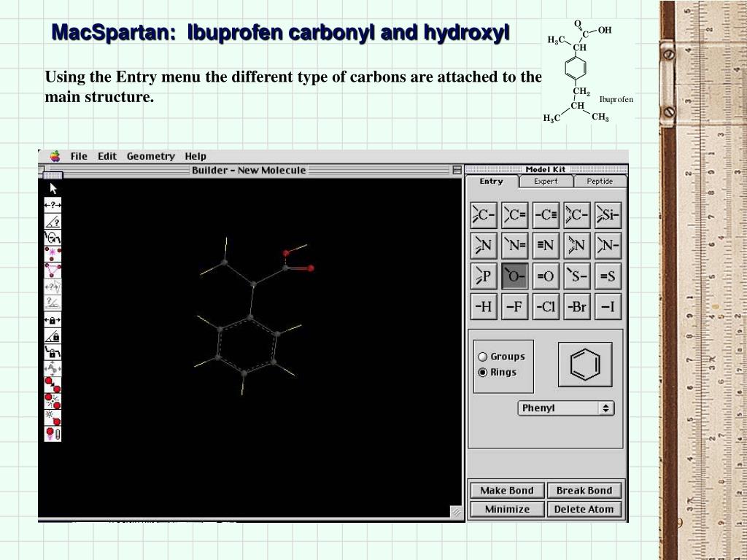747x560 pixels.
Task: Pick the iodine -I atom
Action: coord(608,307)
